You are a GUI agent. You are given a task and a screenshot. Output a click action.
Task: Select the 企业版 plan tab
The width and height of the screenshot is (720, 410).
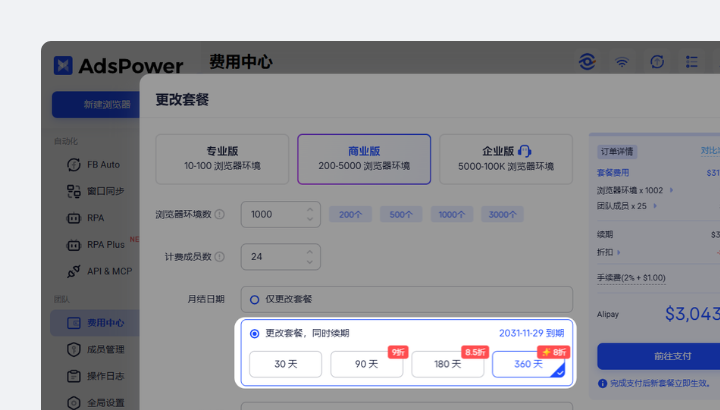coord(506,159)
